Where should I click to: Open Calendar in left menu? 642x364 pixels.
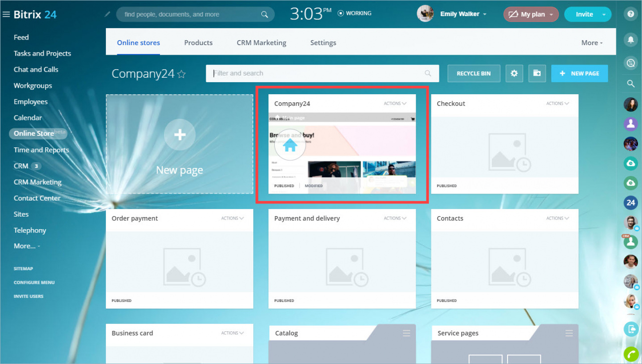coord(28,117)
